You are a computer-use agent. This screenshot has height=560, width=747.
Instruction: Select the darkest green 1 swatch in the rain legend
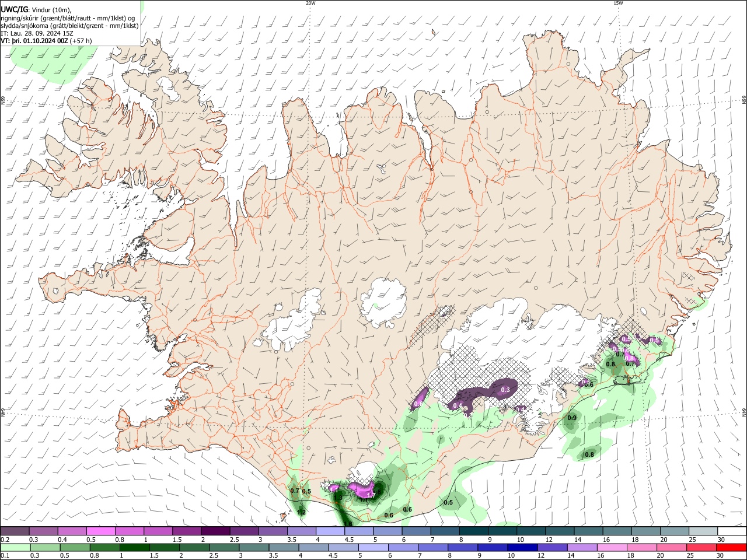click(134, 548)
